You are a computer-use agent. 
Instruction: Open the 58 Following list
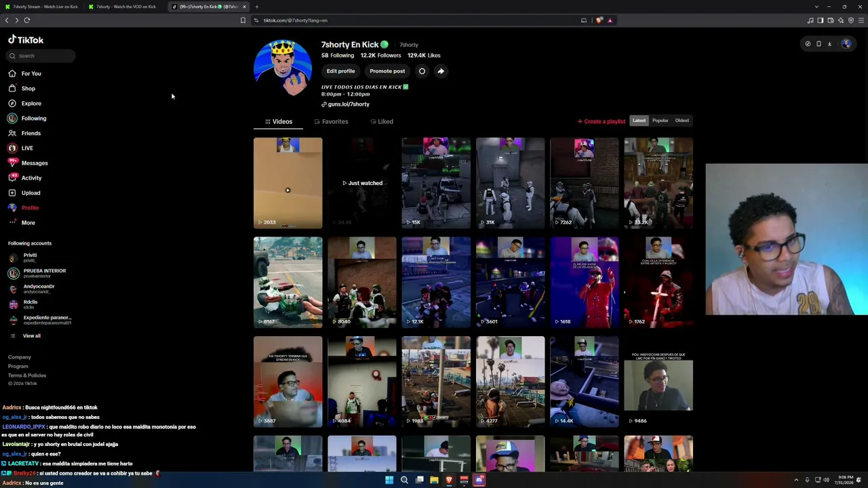(338, 56)
